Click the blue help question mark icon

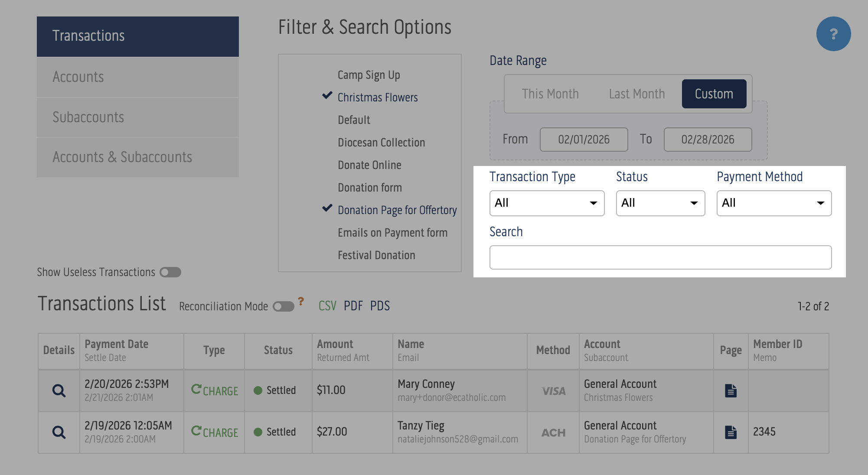(833, 34)
